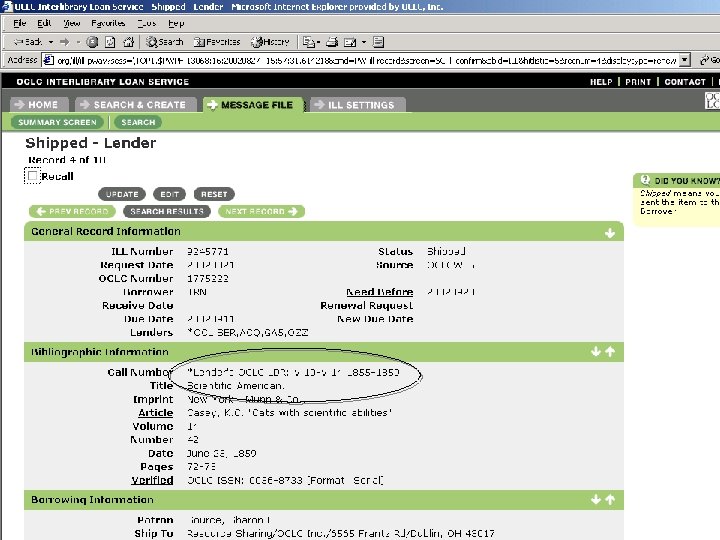Click the page icon in address bar
Screen dimensions: 720x540
pyautogui.click(x=48, y=60)
